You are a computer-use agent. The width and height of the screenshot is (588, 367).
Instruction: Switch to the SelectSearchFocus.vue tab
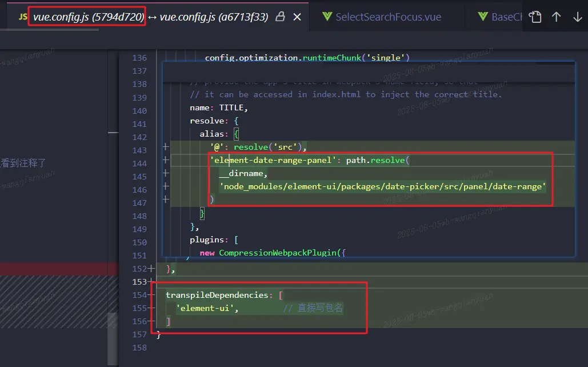[x=388, y=17]
